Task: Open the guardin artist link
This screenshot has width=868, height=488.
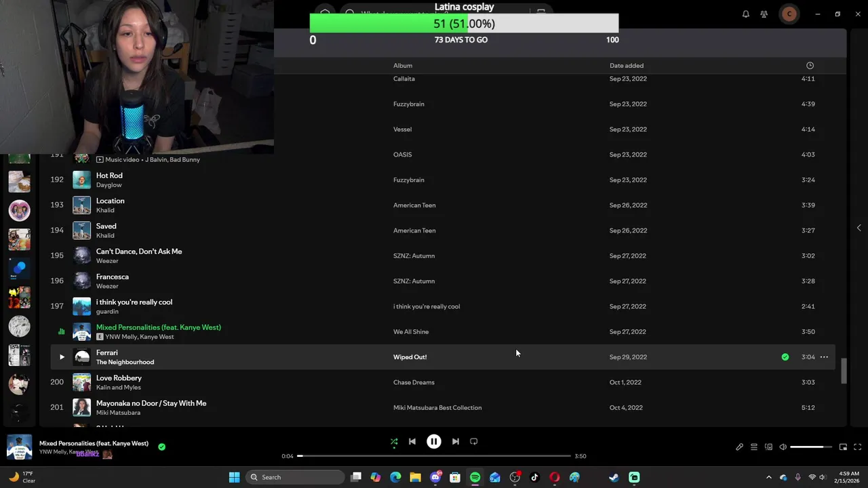Action: point(107,312)
